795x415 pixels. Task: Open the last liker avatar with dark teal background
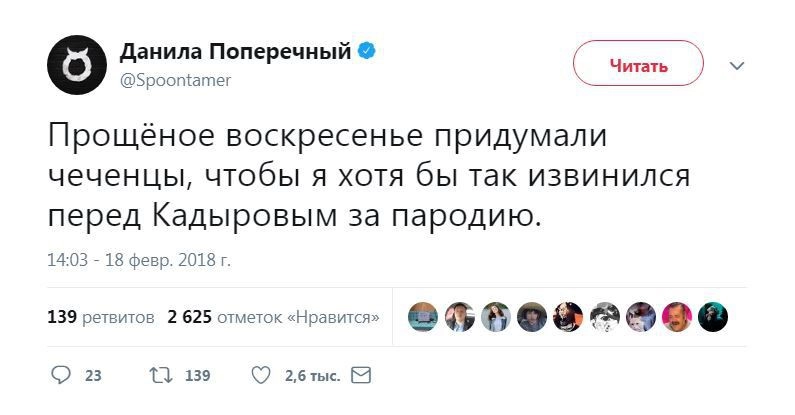[x=713, y=318]
